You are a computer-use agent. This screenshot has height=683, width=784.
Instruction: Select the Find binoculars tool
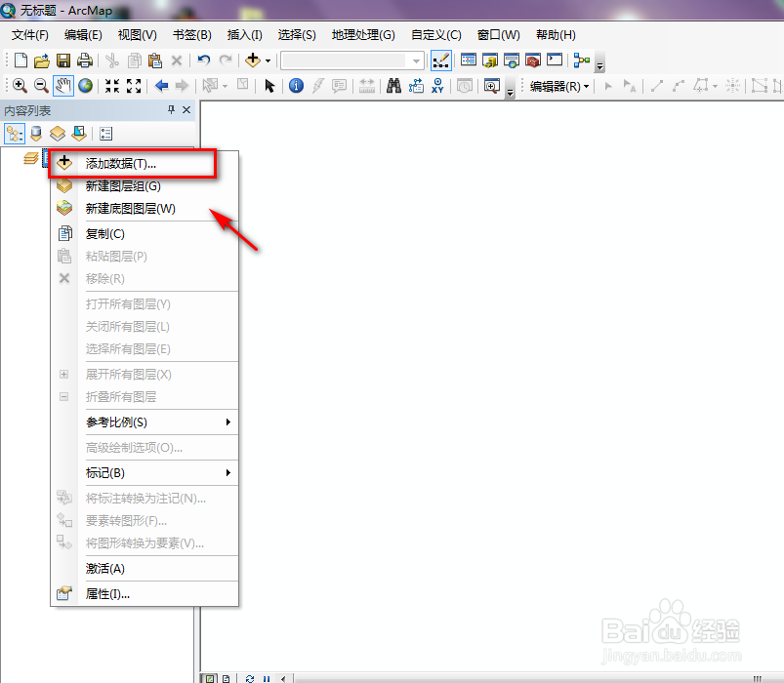(x=394, y=86)
